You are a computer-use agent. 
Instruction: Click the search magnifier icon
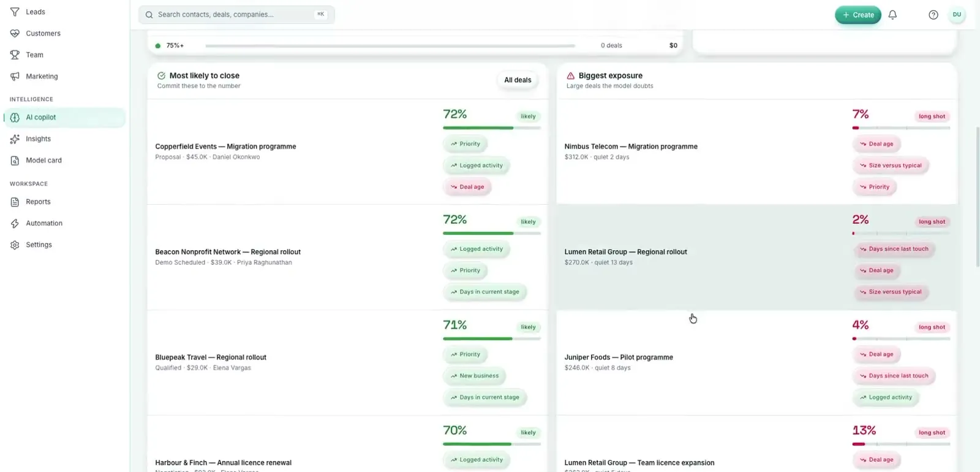(149, 15)
